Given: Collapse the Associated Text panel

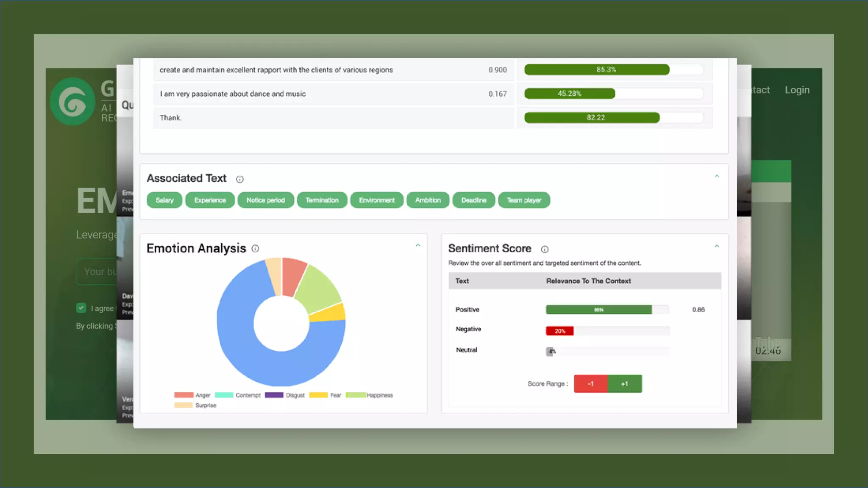Looking at the screenshot, I should [717, 176].
